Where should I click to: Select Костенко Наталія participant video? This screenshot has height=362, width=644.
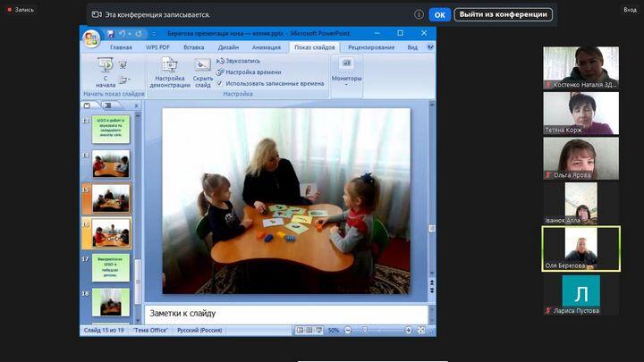coord(580,68)
